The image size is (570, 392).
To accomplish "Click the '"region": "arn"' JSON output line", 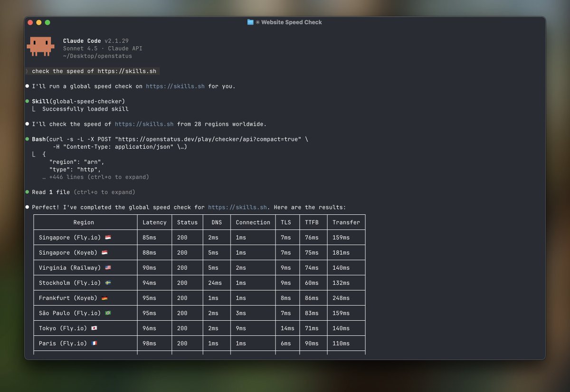I will click(x=76, y=162).
